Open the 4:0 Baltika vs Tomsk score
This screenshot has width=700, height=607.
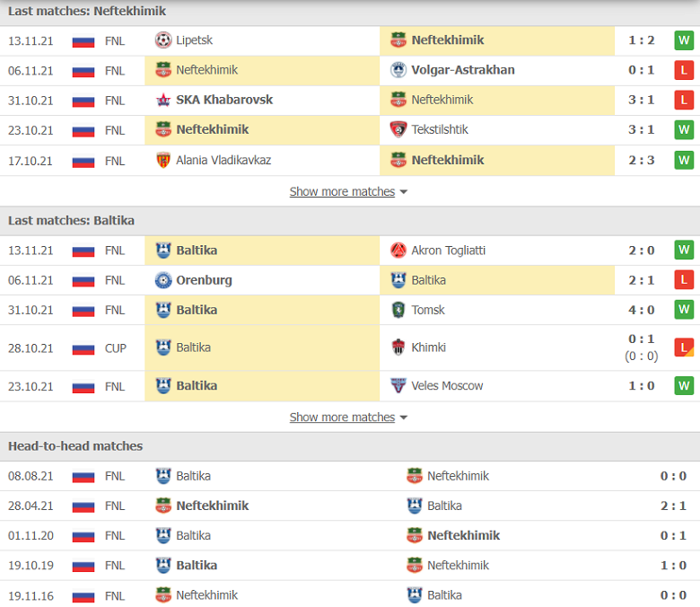pyautogui.click(x=641, y=310)
